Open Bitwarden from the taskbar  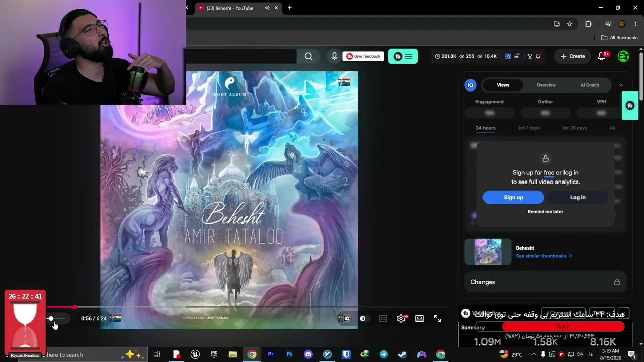pos(346,354)
